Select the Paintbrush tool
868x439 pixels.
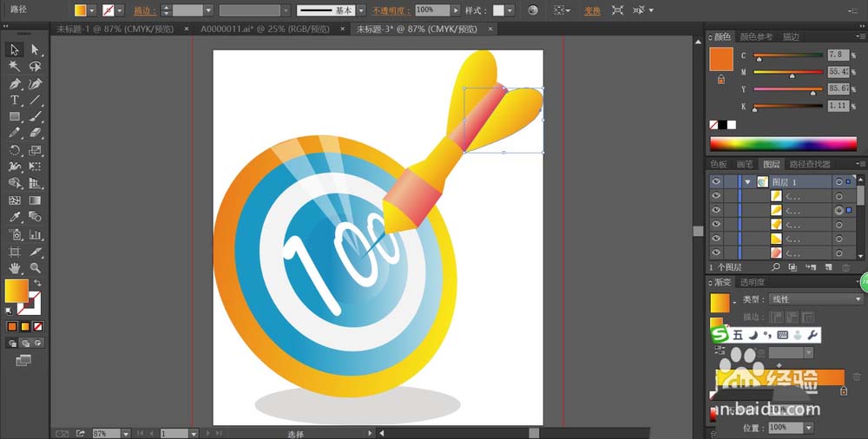click(x=35, y=117)
